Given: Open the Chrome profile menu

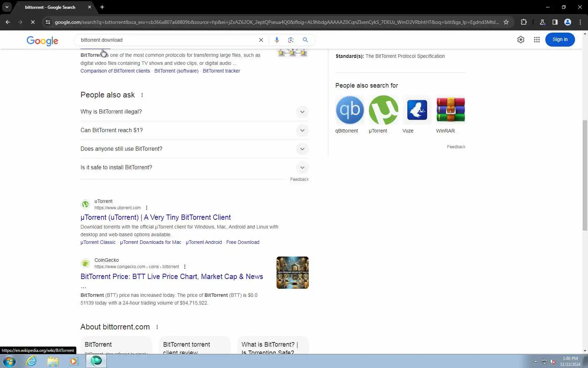Looking at the screenshot, I should point(568,22).
